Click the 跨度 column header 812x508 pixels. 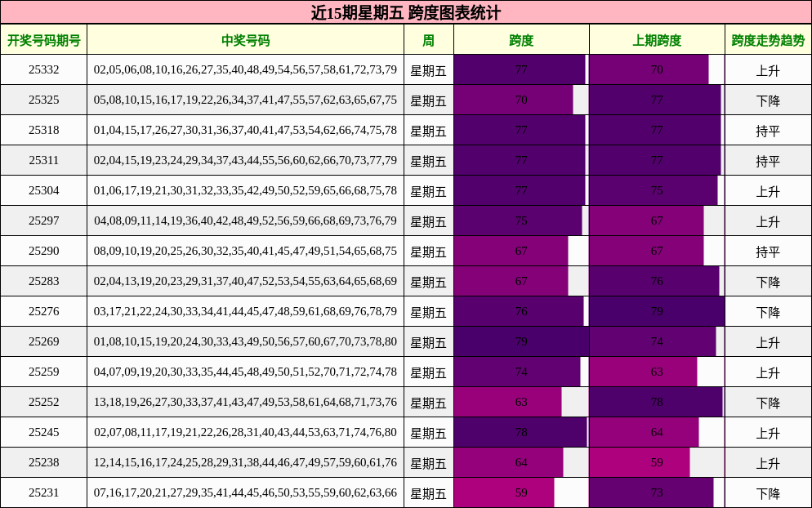520,38
